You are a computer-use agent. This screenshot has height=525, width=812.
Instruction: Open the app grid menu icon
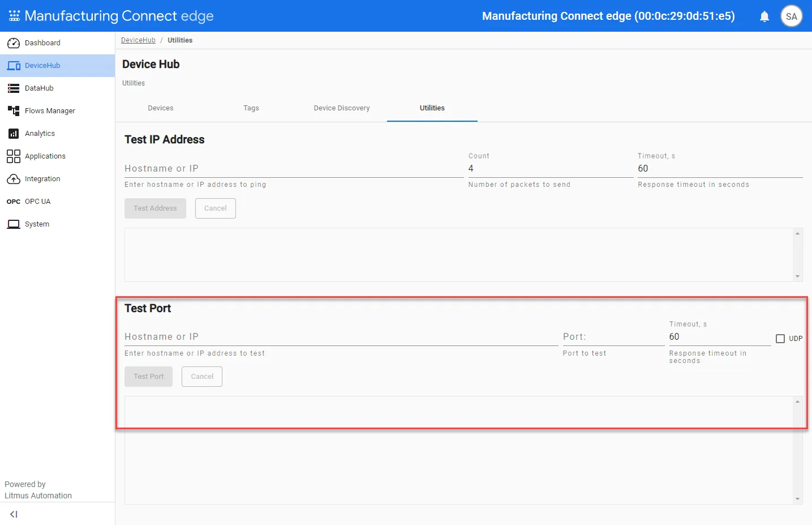(x=14, y=16)
